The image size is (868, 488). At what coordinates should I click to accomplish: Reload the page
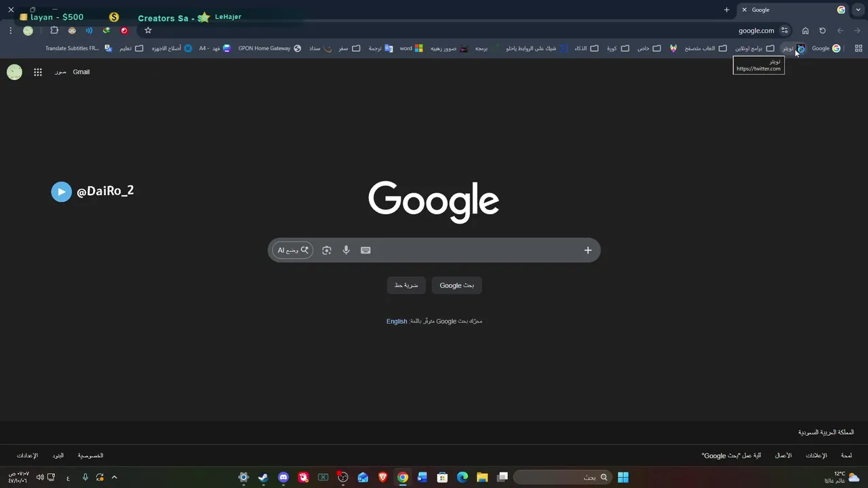823,30
